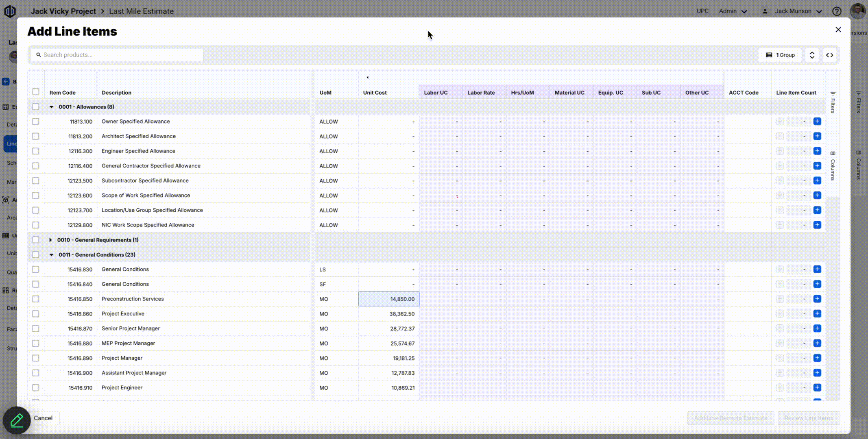The height and width of the screenshot is (439, 868).
Task: Click the Jack Vicky Project breadcrumb link
Action: (63, 11)
